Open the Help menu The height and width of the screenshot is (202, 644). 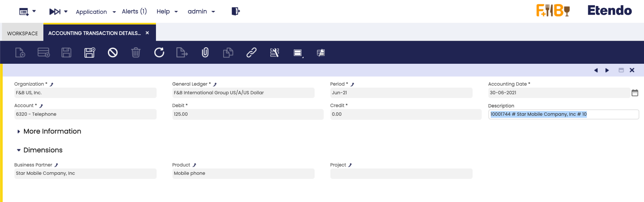tap(167, 12)
